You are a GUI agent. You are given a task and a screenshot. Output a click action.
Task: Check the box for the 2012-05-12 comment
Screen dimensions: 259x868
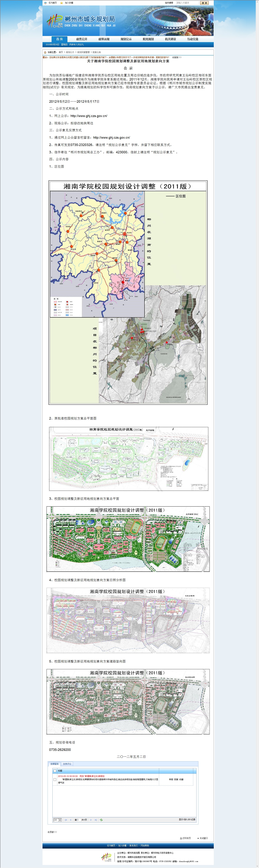[55, 779]
